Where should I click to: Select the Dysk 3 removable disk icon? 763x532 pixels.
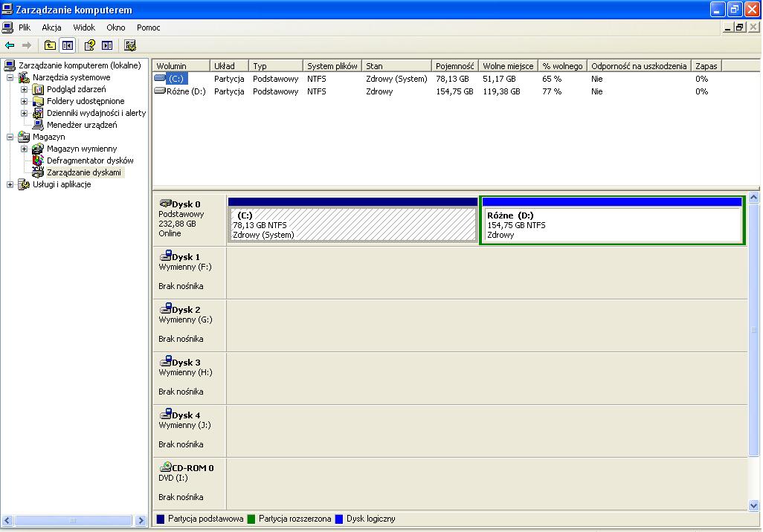coord(165,361)
